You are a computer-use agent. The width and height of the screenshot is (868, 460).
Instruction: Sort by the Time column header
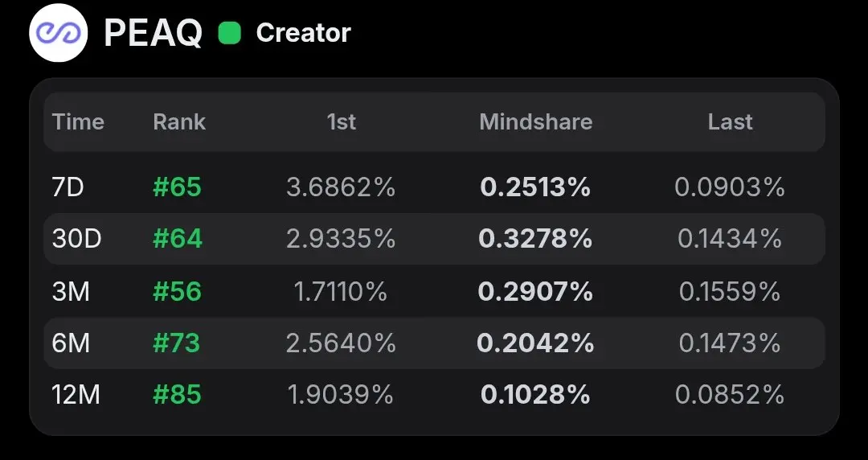pyautogui.click(x=78, y=122)
